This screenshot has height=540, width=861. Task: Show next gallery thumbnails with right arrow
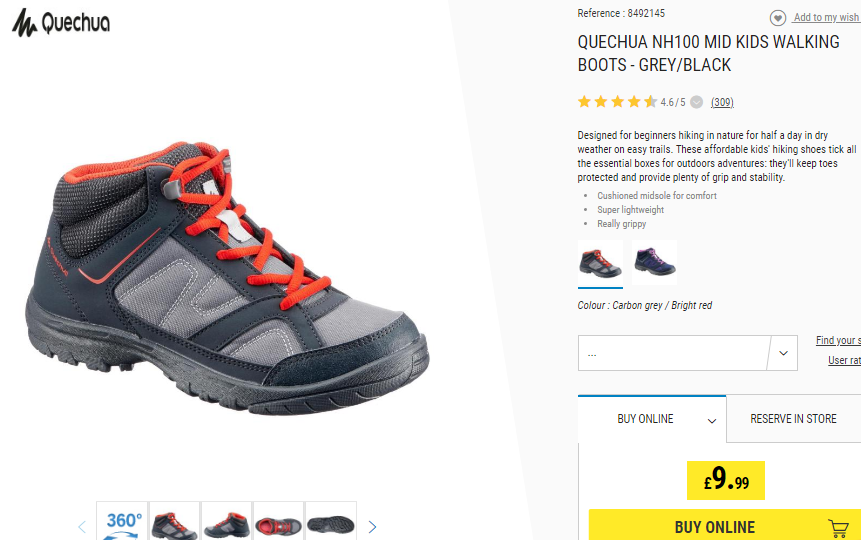372,527
